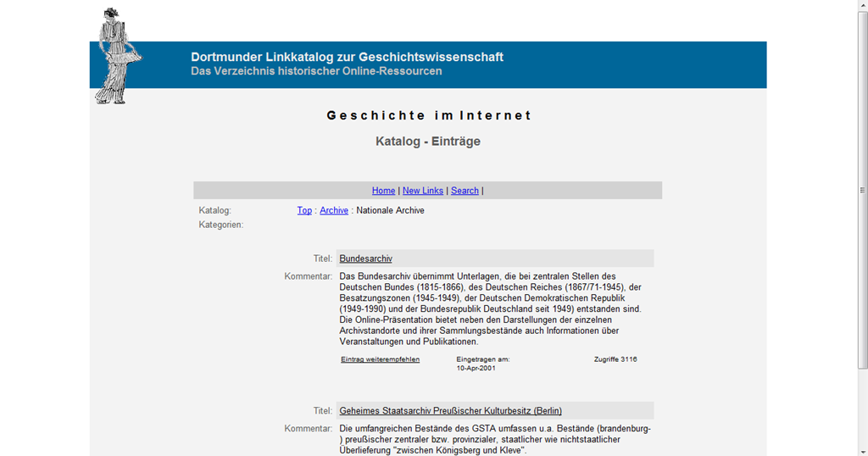Click Eintrag weiterempfehlen under Bundesarchiv

tap(380, 359)
